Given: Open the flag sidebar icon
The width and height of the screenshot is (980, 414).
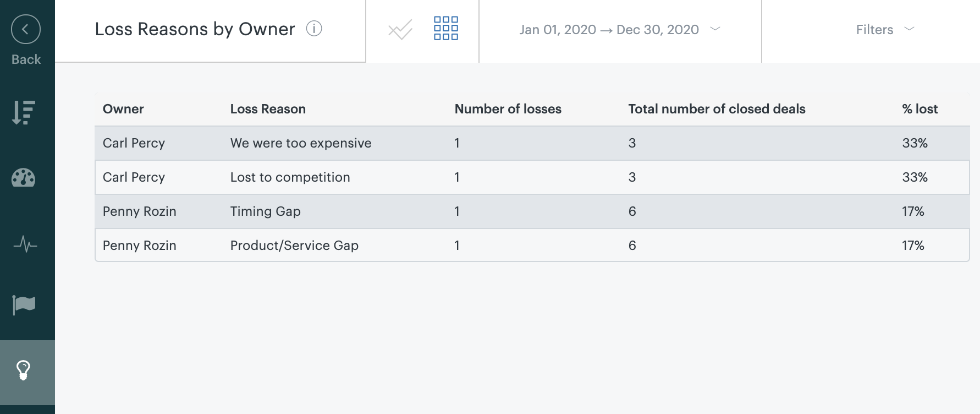Looking at the screenshot, I should pyautogui.click(x=24, y=304).
